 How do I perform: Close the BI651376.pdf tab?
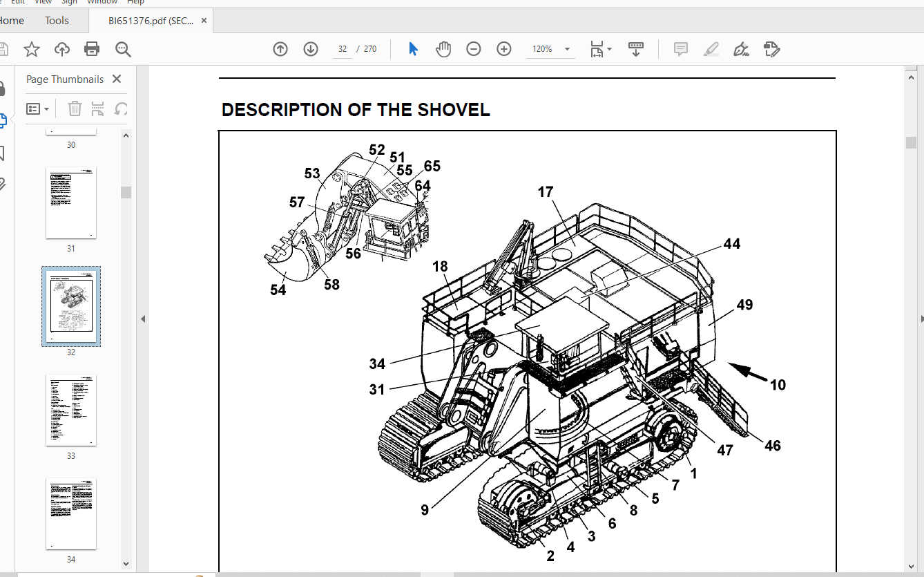coord(204,21)
